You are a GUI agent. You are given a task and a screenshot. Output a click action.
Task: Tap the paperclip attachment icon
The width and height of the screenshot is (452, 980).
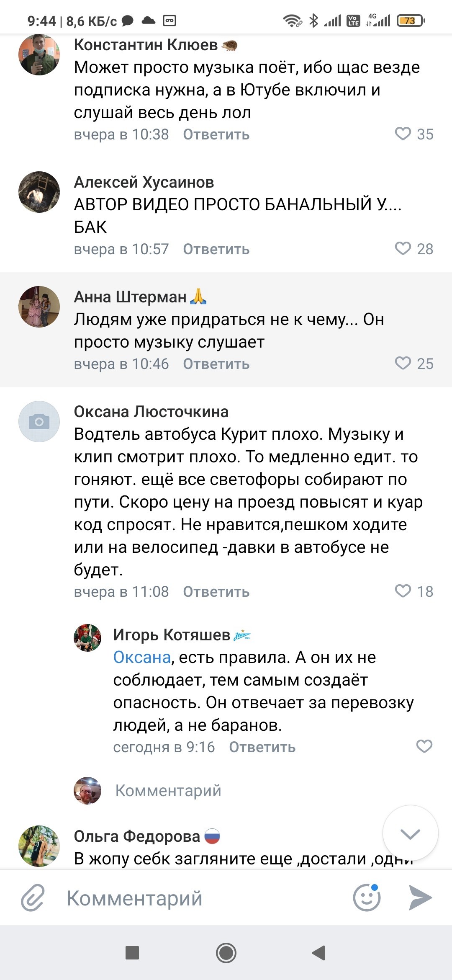coord(33,898)
